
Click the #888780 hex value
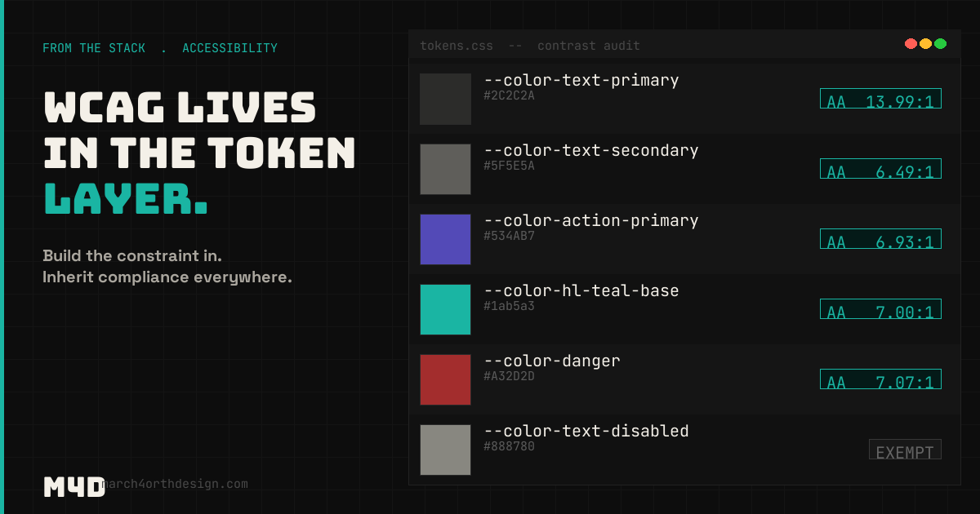coord(509,447)
